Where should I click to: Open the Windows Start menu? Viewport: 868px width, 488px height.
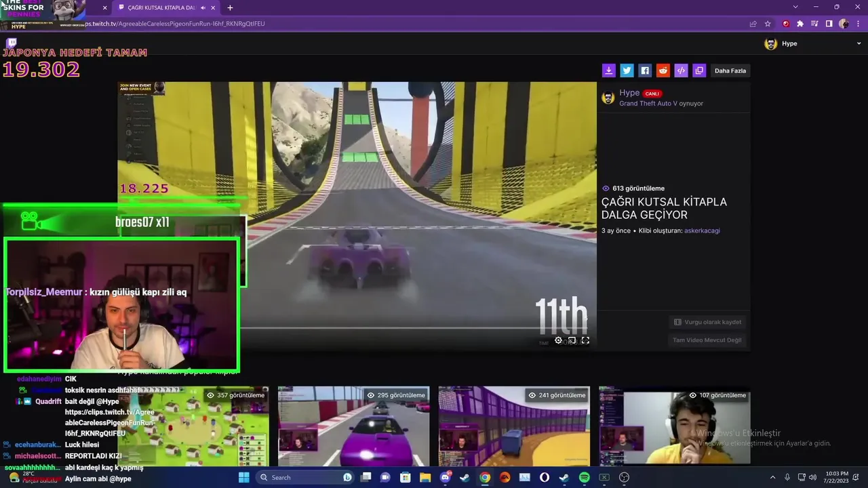click(244, 477)
